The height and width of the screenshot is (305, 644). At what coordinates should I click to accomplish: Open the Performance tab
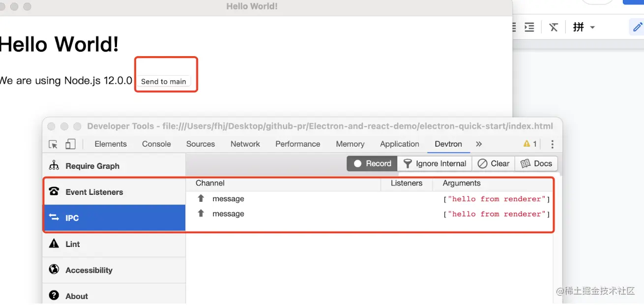coord(298,144)
